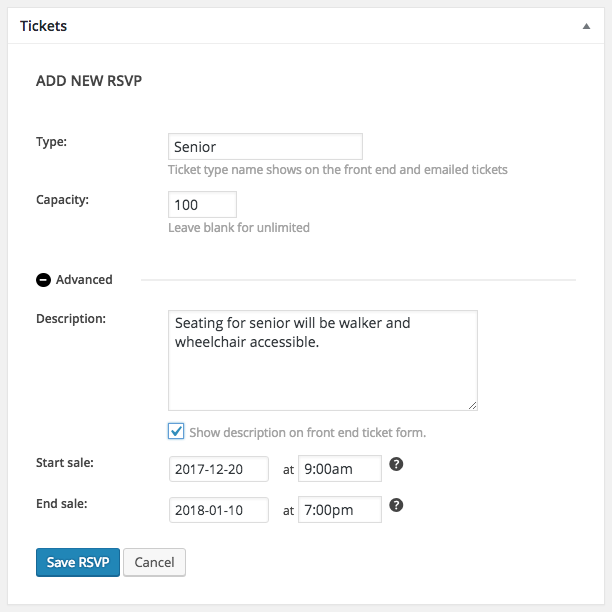Image resolution: width=612 pixels, height=612 pixels.
Task: Click the help icon next to Start sale time
Action: coord(396,466)
